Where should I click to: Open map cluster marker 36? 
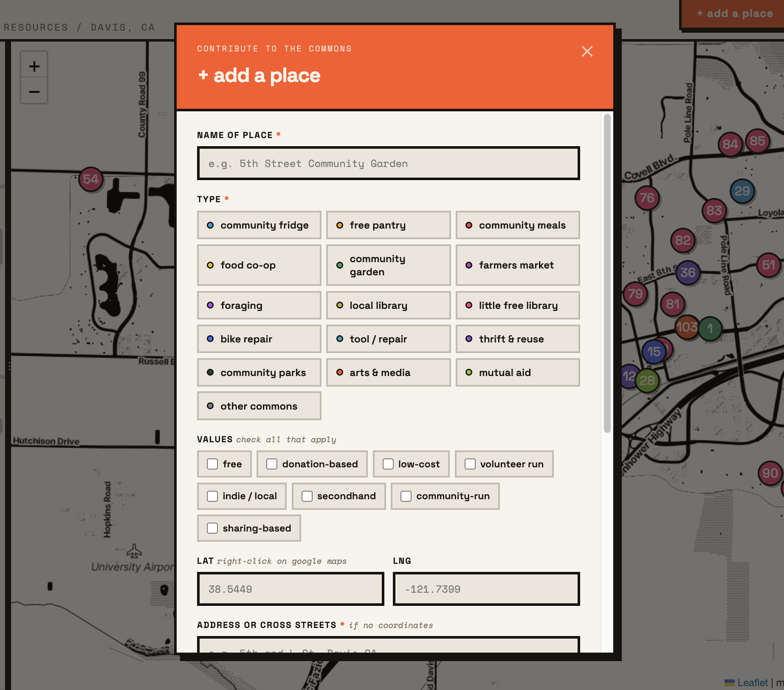pyautogui.click(x=688, y=272)
